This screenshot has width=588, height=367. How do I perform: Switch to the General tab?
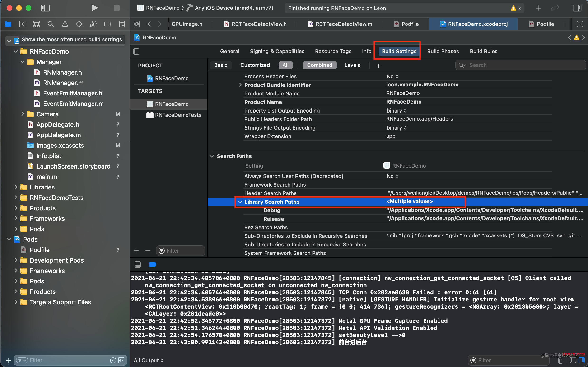coord(229,52)
